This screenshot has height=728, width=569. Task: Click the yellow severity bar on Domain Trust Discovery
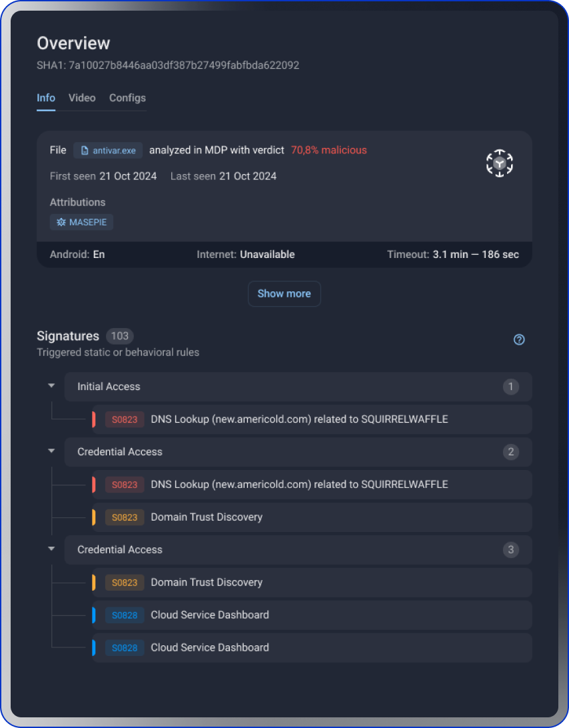95,517
